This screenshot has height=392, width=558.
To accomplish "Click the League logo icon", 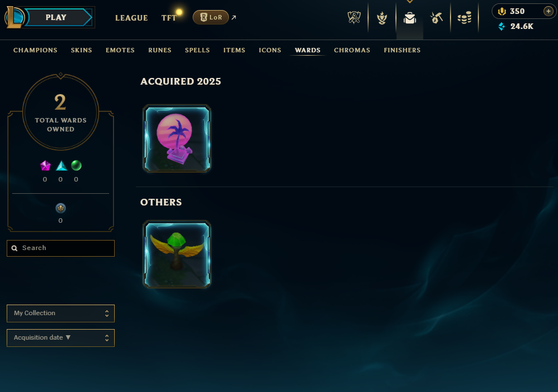I will point(14,17).
